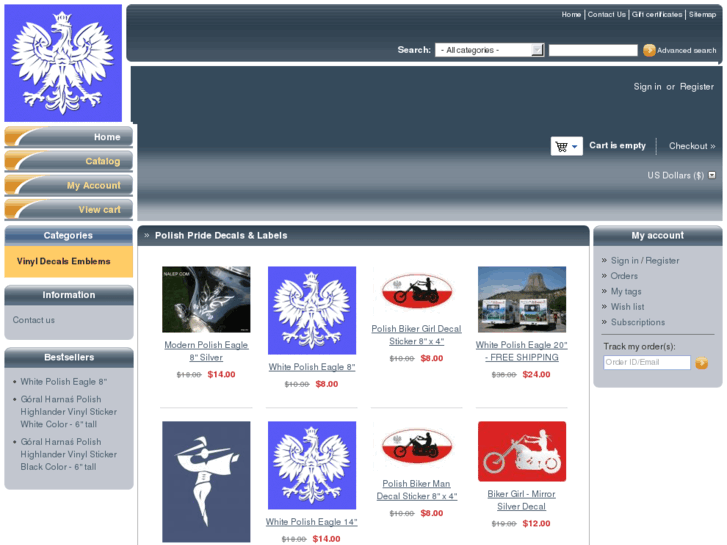The height and width of the screenshot is (545, 727).
Task: Open the shopping cart icon
Action: point(561,147)
